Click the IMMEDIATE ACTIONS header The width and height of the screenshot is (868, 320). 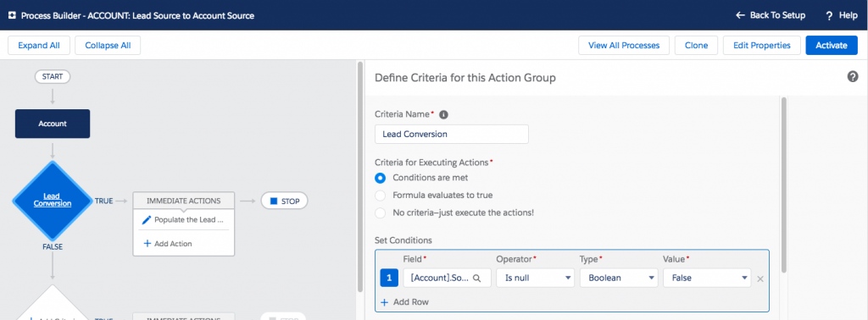183,201
